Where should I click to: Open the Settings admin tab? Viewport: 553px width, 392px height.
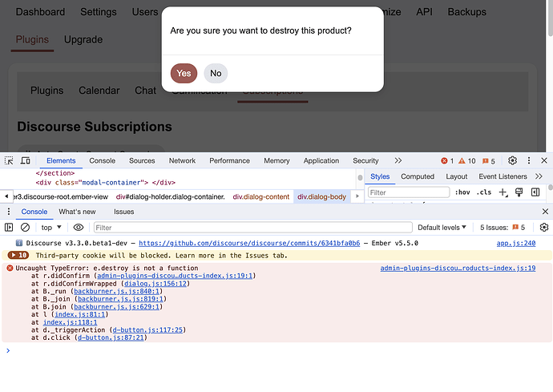99,12
